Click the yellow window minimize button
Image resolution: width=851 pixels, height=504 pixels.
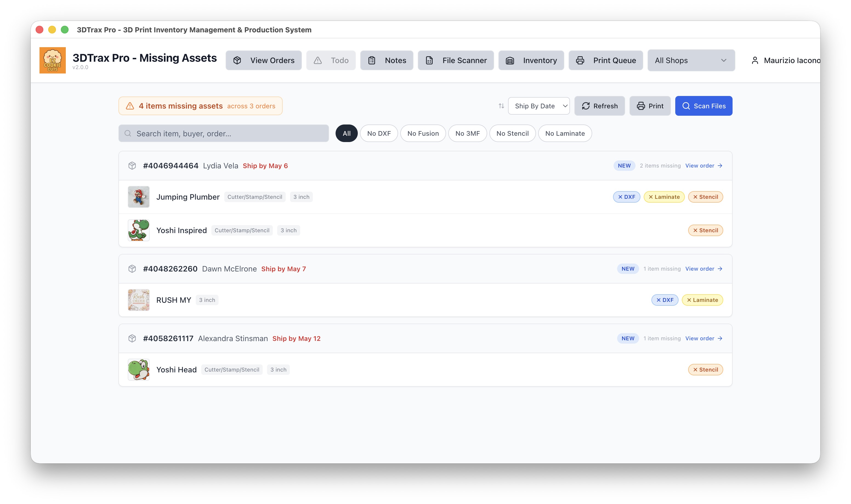[x=52, y=30]
